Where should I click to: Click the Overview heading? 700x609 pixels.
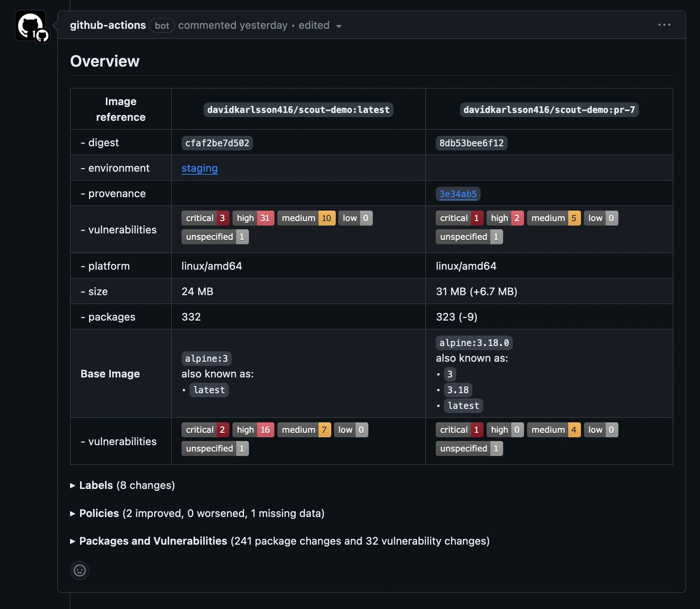tap(105, 61)
